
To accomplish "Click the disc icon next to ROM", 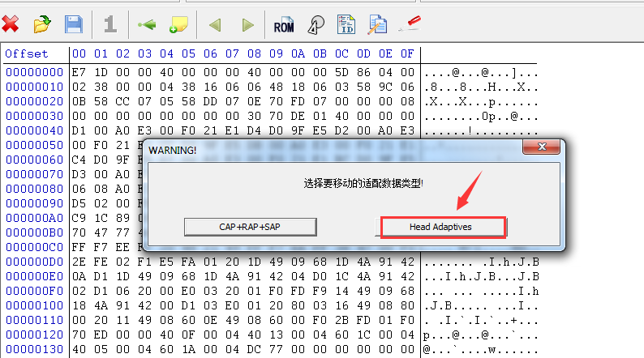I will pos(316,25).
